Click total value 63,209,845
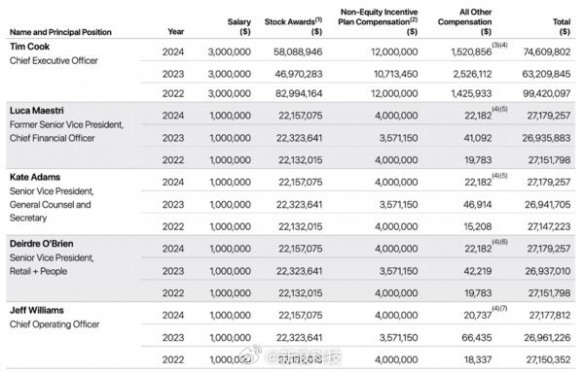The width and height of the screenshot is (584, 372). [x=546, y=74]
